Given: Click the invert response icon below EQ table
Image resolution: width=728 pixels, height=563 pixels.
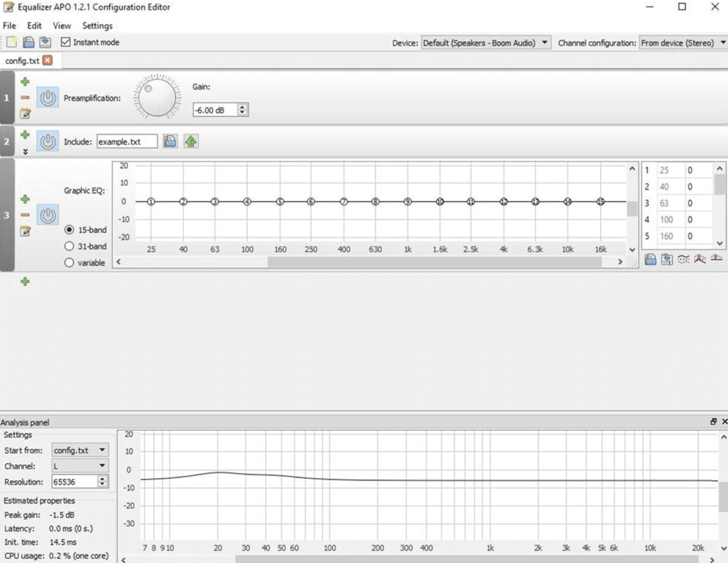Looking at the screenshot, I should (x=684, y=259).
